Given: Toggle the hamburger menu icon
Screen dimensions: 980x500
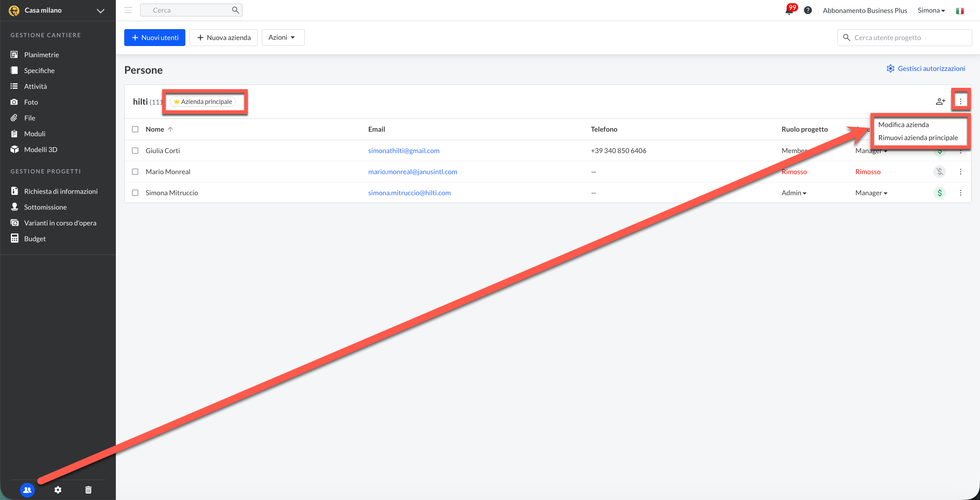Looking at the screenshot, I should coord(128,10).
